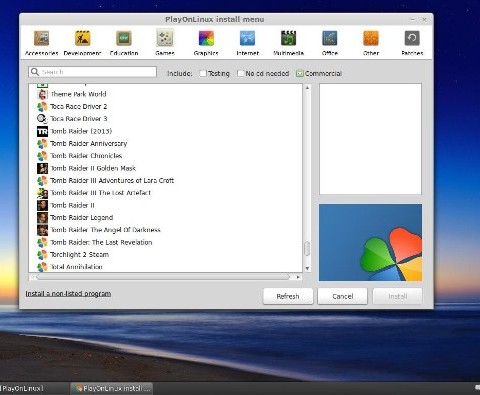Select Tomb Raider Anniversary entry
The image size is (480, 395).
tap(89, 144)
